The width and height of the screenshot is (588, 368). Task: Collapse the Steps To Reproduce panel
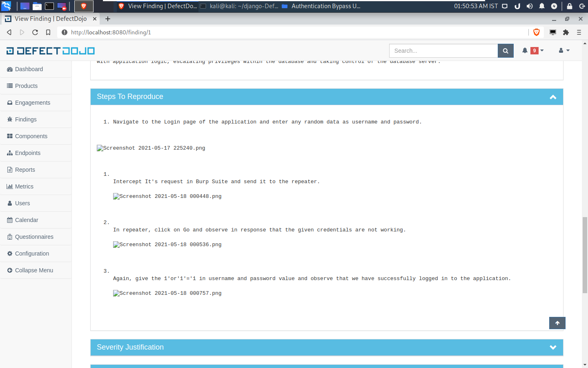[x=553, y=97]
